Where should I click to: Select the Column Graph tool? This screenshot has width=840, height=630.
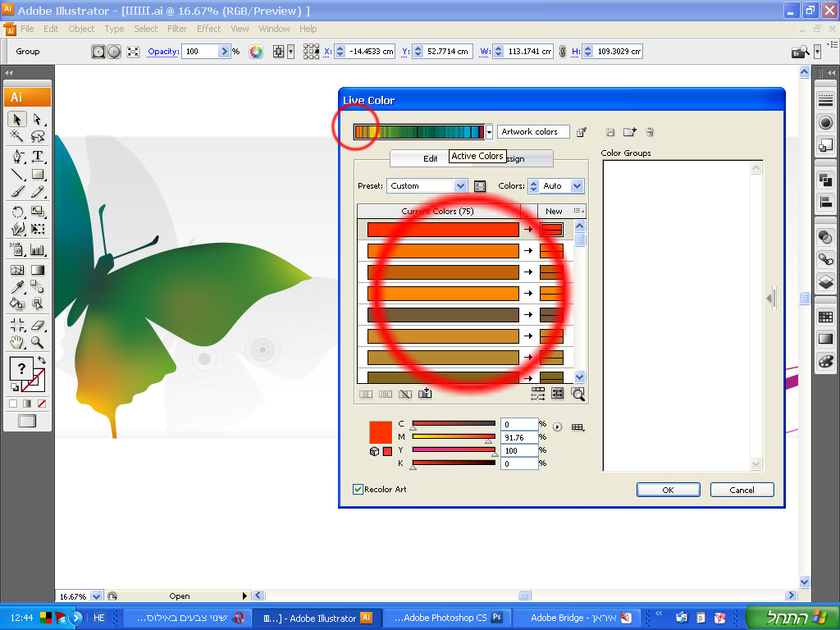tap(37, 249)
